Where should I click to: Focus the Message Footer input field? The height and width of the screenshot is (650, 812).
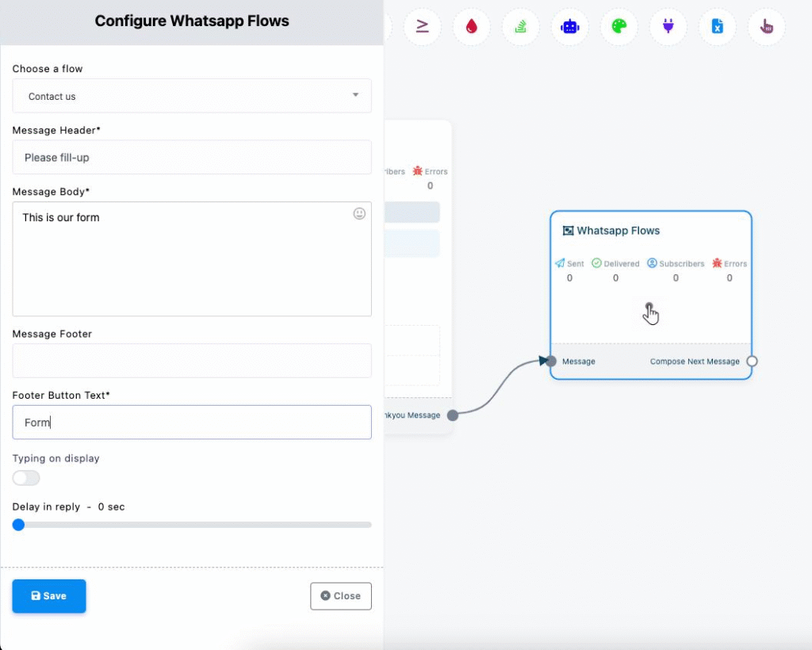[x=192, y=361]
